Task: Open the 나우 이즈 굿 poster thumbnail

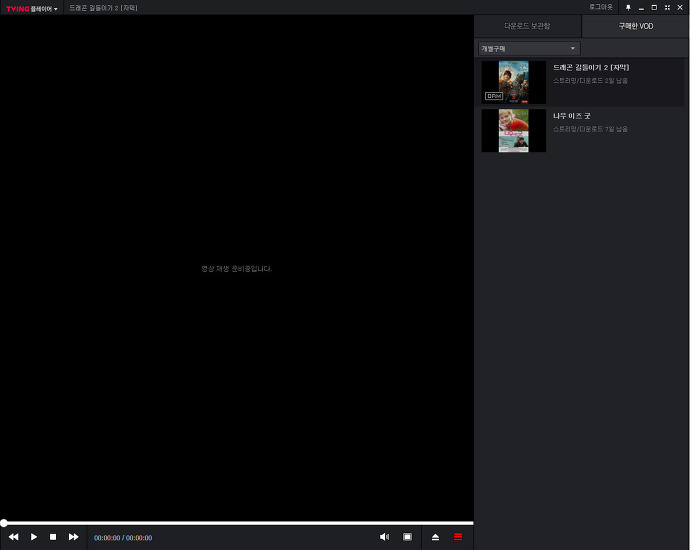Action: (514, 131)
